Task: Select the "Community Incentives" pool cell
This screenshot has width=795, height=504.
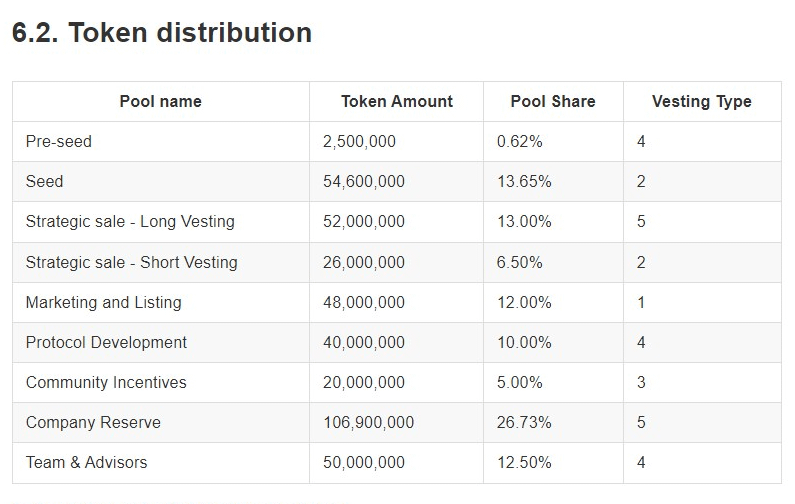Action: (106, 382)
